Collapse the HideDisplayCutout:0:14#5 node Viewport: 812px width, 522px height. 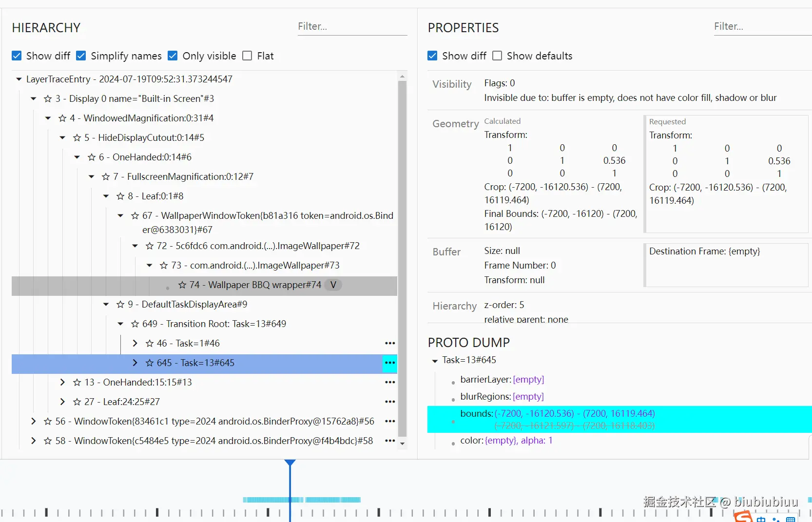coord(62,137)
